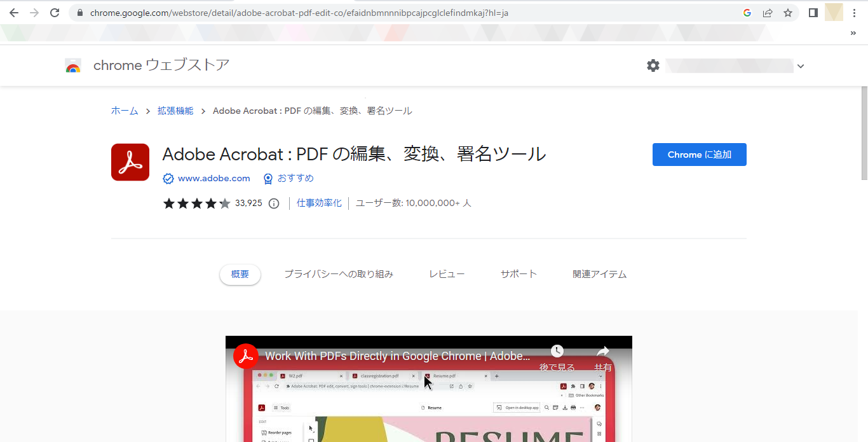Click the profile avatar in Chrome toolbar
Screen dimensions: 868x442
click(834, 12)
